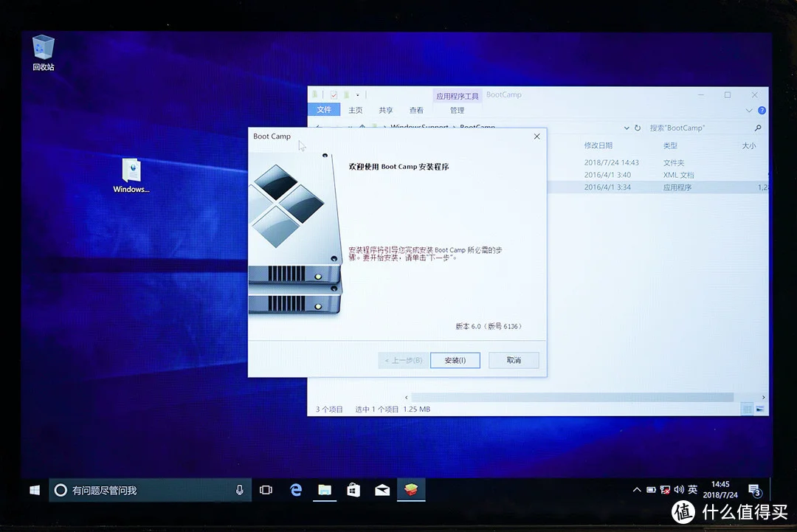Close the Boot Camp installer dialog

536,137
